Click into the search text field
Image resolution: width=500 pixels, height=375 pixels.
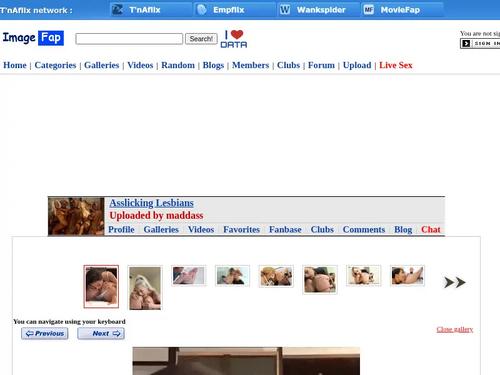coord(129,39)
